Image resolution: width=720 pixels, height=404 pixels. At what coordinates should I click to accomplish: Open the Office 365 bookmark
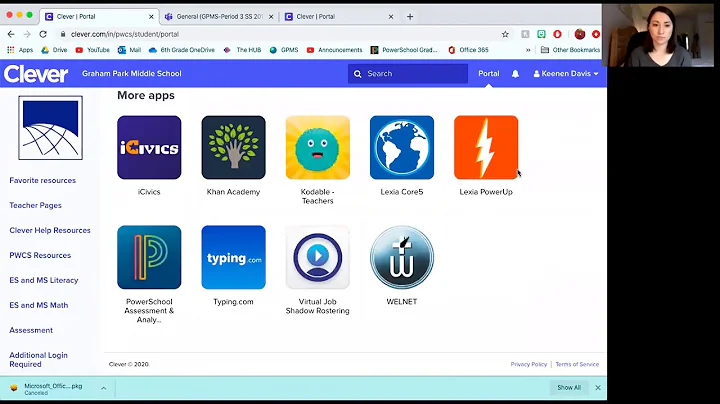(468, 50)
